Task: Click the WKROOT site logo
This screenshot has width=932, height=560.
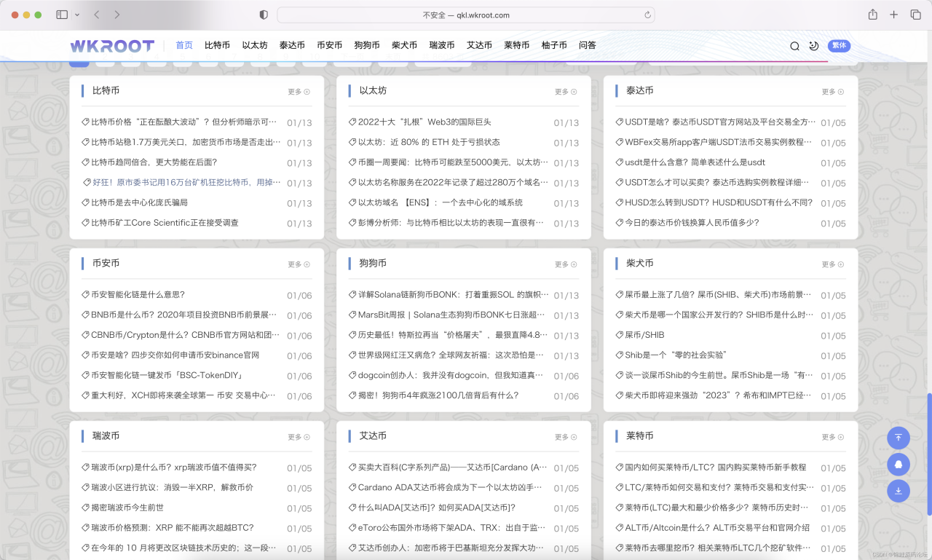Action: [112, 46]
